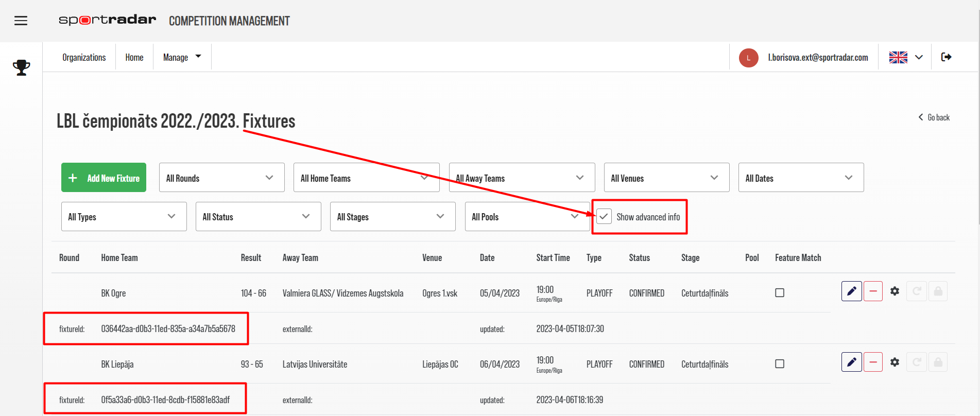Open the All Pools dropdown
This screenshot has height=416, width=980.
[x=527, y=217]
